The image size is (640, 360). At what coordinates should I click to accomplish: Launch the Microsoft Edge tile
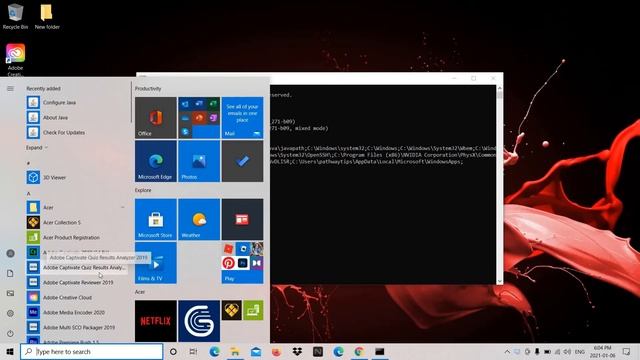156,161
